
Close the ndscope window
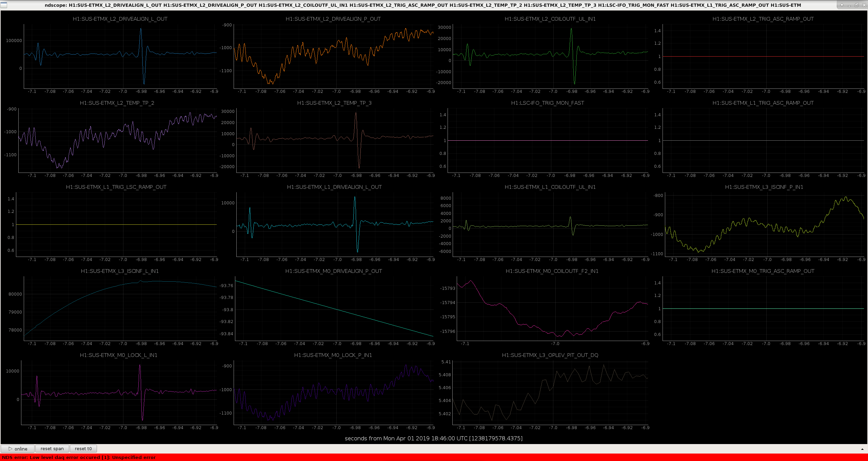[x=864, y=5]
